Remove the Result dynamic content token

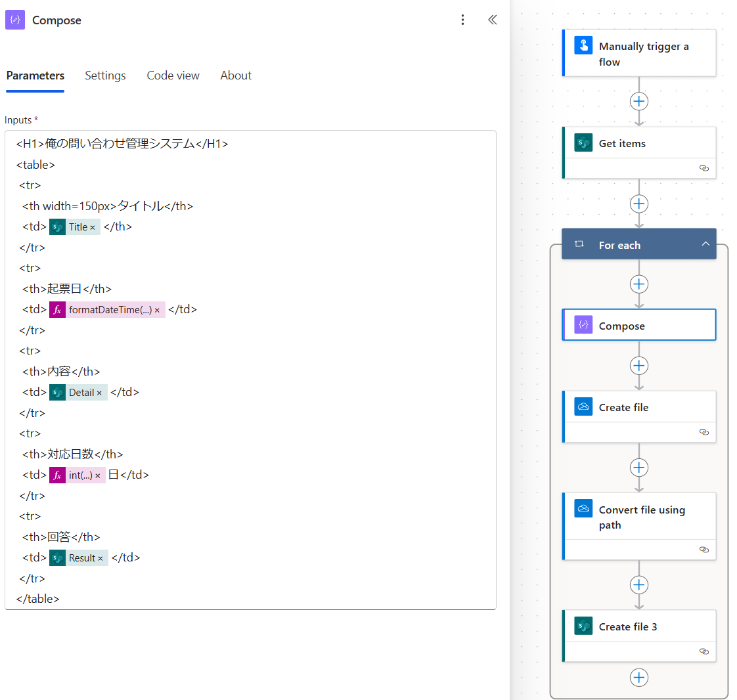click(x=100, y=559)
